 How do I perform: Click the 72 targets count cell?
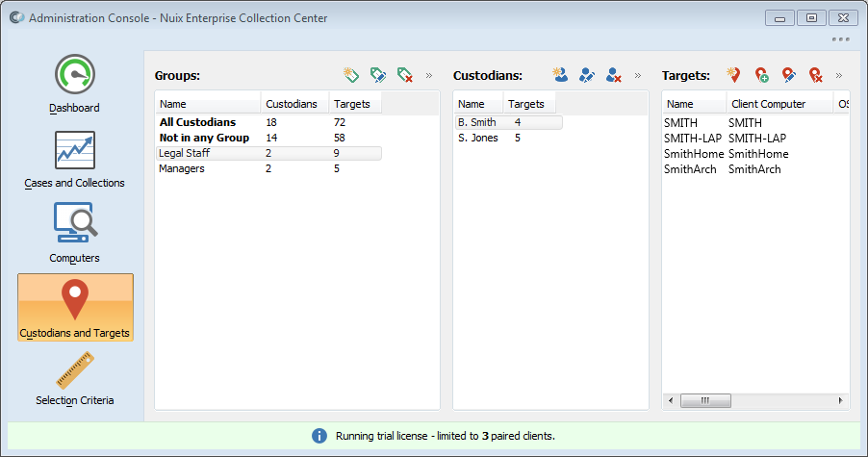click(340, 122)
